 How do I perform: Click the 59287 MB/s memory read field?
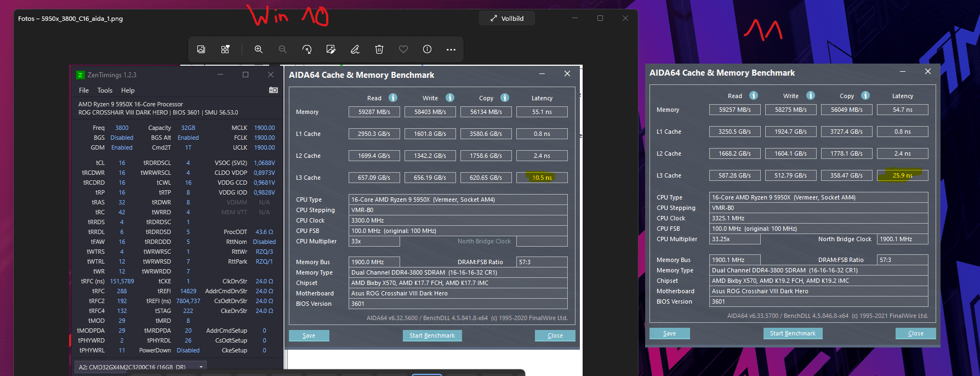click(x=374, y=112)
